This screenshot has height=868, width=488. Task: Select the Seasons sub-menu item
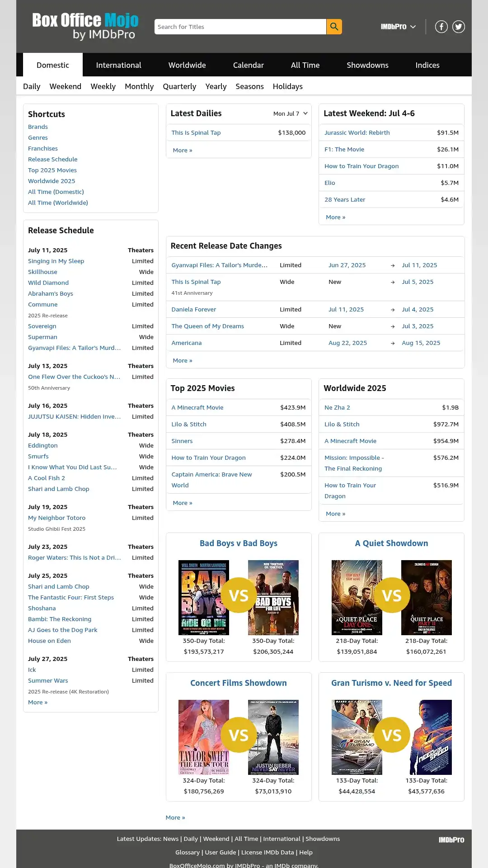click(249, 86)
